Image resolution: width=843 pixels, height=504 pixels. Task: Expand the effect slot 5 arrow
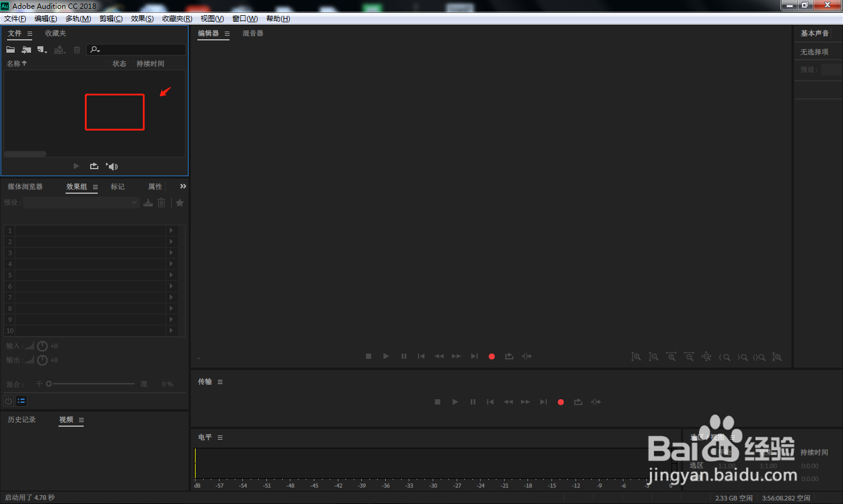click(x=171, y=275)
